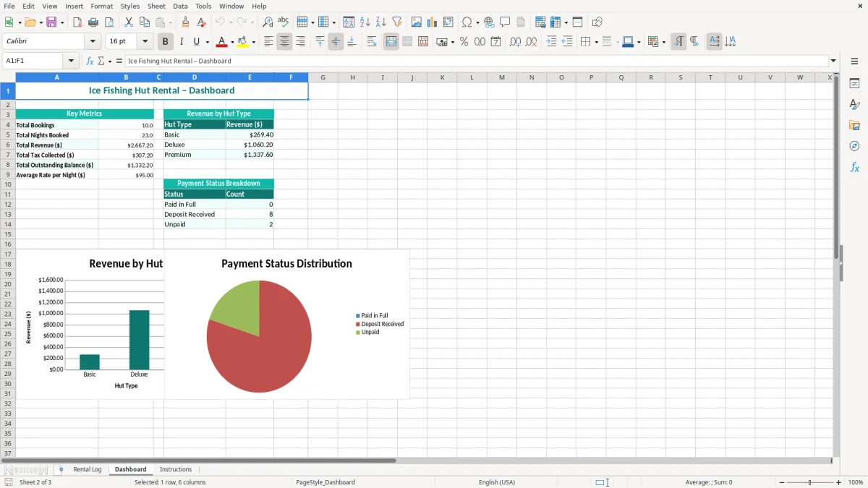The width and height of the screenshot is (868, 488).
Task: Insert a chart
Action: click(x=433, y=22)
